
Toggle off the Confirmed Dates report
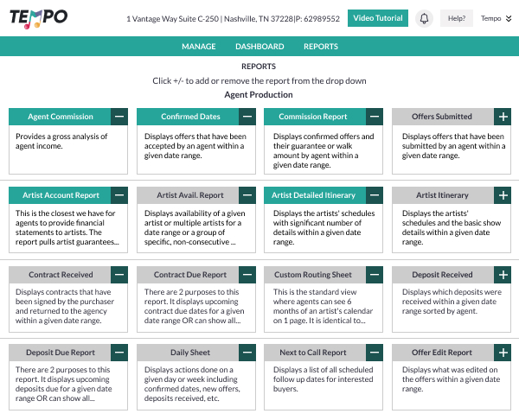point(248,117)
